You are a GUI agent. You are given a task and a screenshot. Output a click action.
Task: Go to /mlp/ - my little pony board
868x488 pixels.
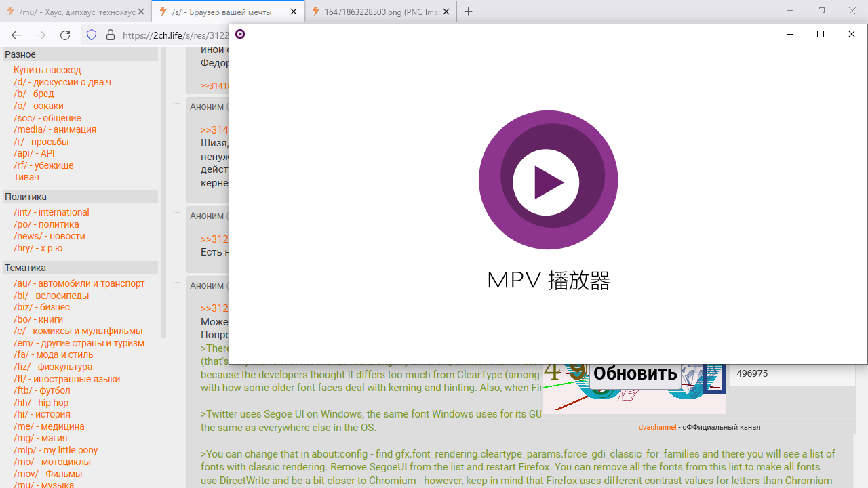pyautogui.click(x=56, y=450)
